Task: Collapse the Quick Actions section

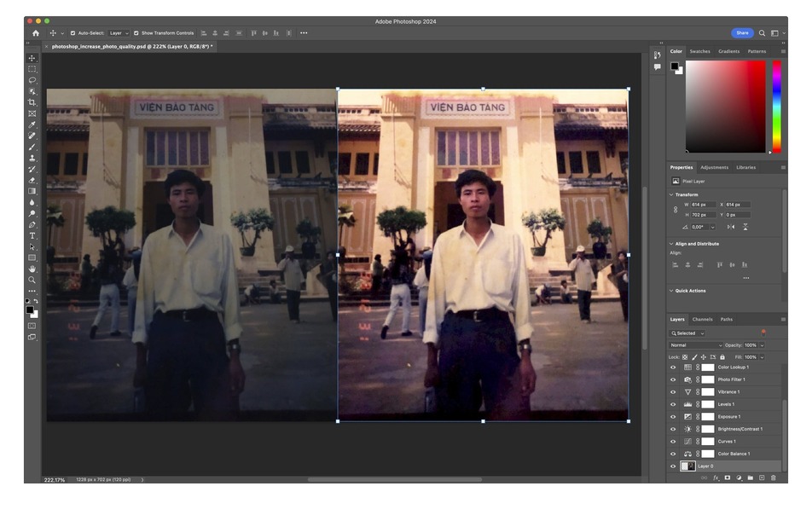Action: 671,291
